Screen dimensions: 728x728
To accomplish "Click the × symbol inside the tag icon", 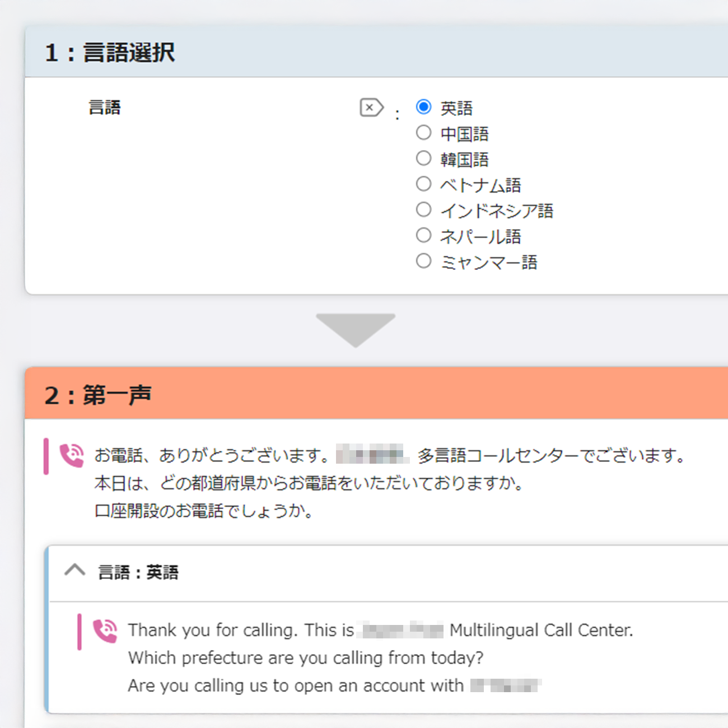I will [x=368, y=106].
